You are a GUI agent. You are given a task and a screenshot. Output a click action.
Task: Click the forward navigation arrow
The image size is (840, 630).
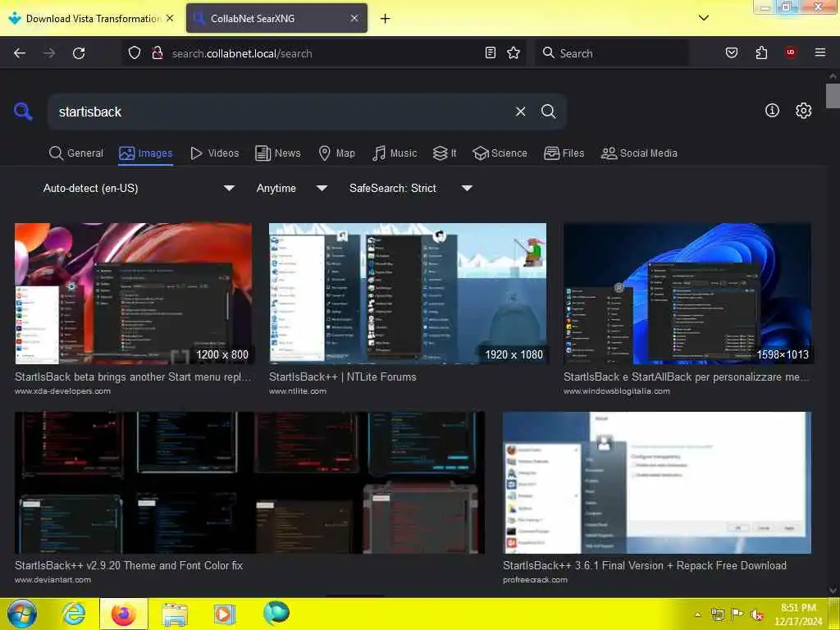point(49,53)
